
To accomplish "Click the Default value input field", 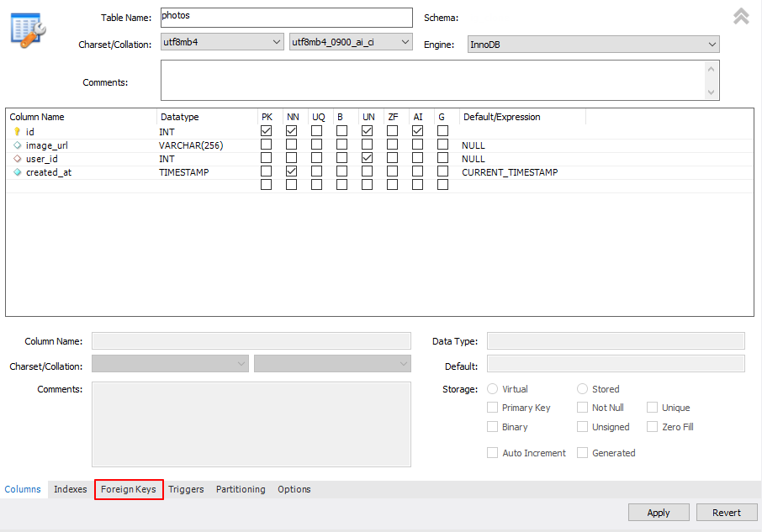I will click(x=616, y=364).
